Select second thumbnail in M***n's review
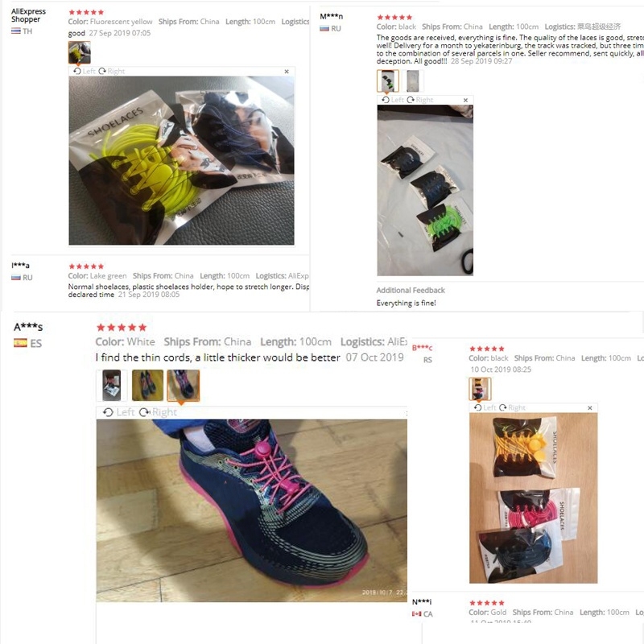Image resolution: width=644 pixels, height=644 pixels. pos(413,81)
